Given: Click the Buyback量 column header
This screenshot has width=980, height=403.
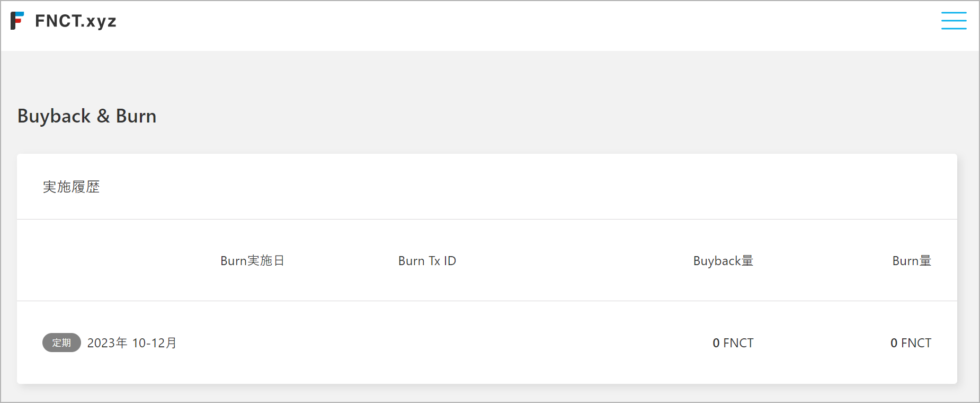Looking at the screenshot, I should pyautogui.click(x=723, y=261).
